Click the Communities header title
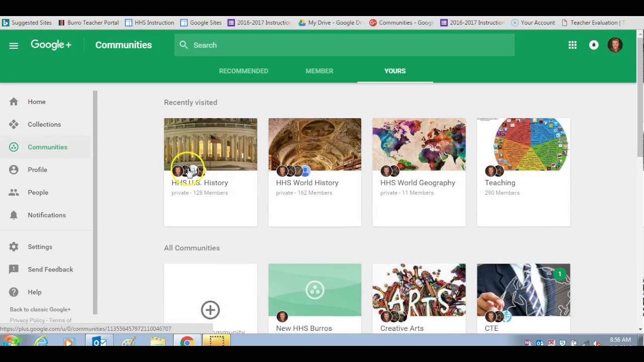 (x=123, y=45)
